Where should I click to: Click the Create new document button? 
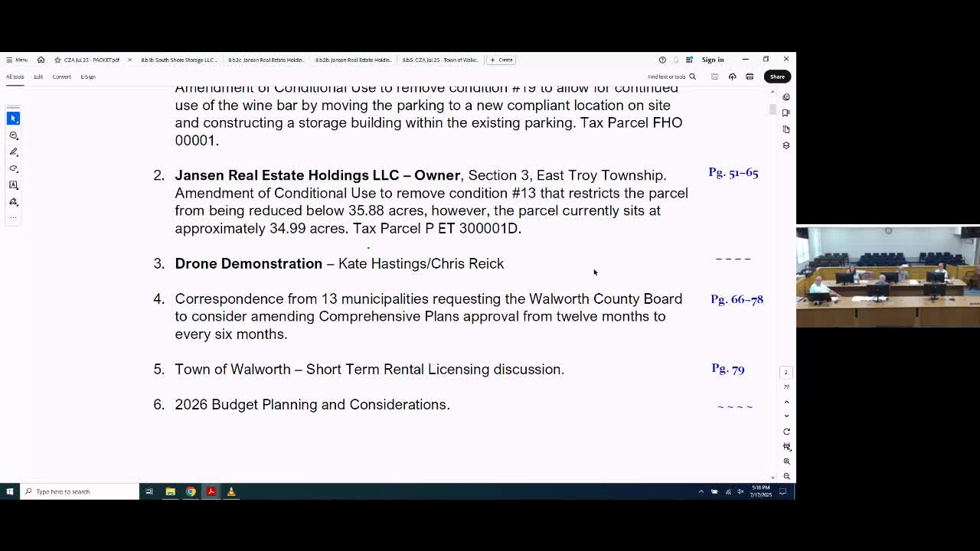coord(501,60)
